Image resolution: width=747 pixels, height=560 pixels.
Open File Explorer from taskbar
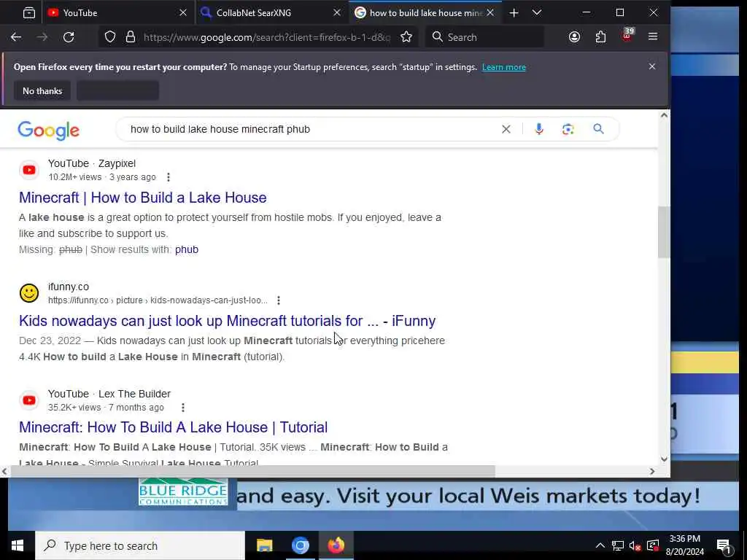[264, 545]
